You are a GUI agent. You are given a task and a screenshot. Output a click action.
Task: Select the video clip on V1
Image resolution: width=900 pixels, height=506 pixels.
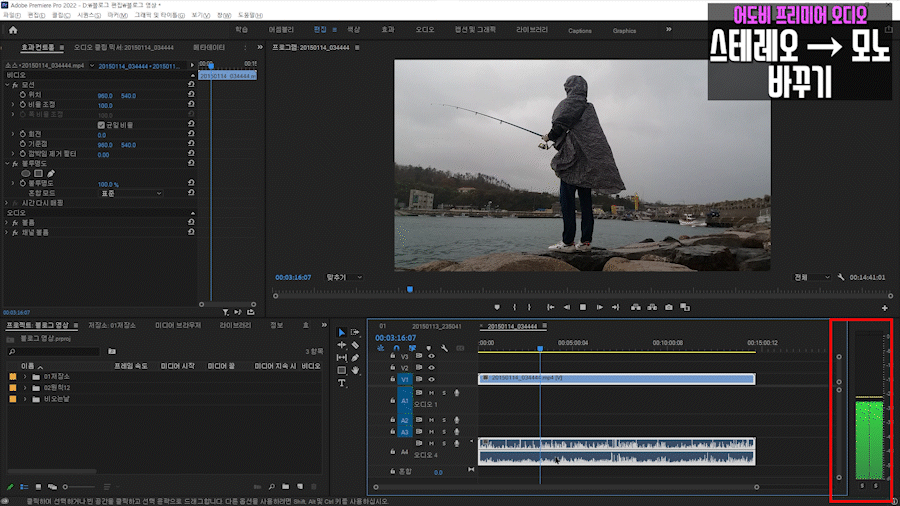pos(616,379)
